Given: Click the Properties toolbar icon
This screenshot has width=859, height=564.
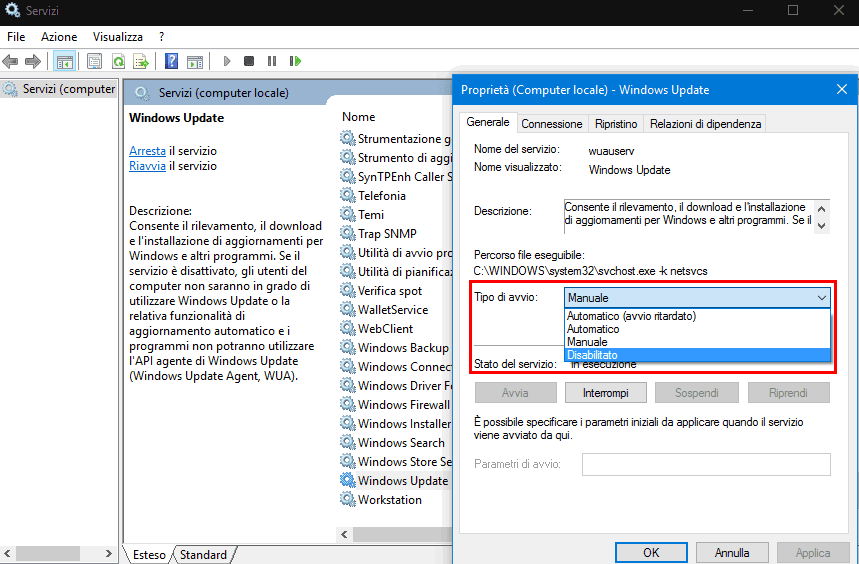Looking at the screenshot, I should click(x=94, y=61).
